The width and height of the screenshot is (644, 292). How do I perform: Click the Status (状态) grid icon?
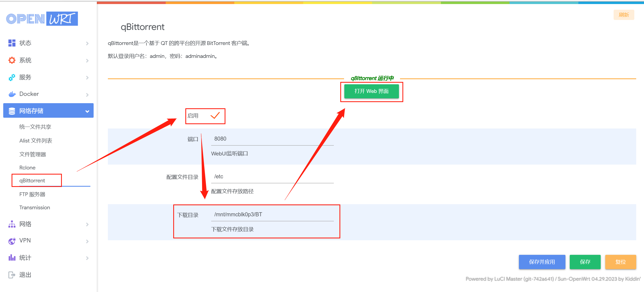pyautogui.click(x=12, y=43)
